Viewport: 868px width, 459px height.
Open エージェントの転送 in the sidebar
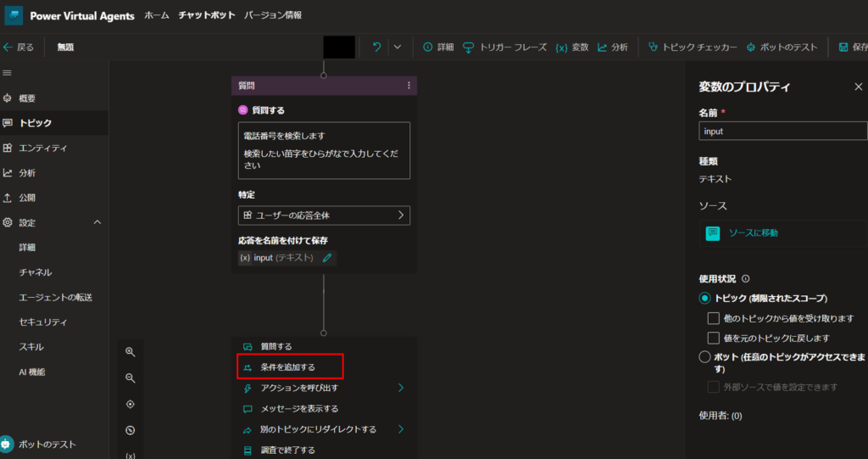tap(55, 298)
